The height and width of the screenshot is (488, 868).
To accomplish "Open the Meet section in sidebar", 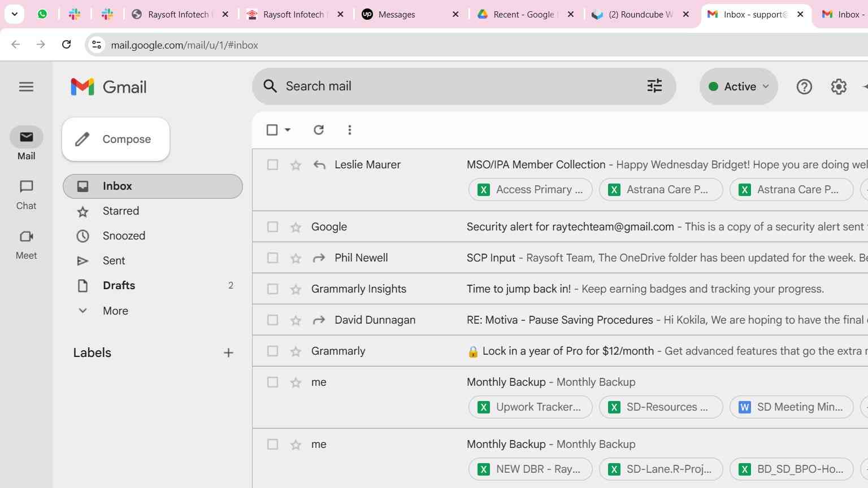I will (26, 244).
